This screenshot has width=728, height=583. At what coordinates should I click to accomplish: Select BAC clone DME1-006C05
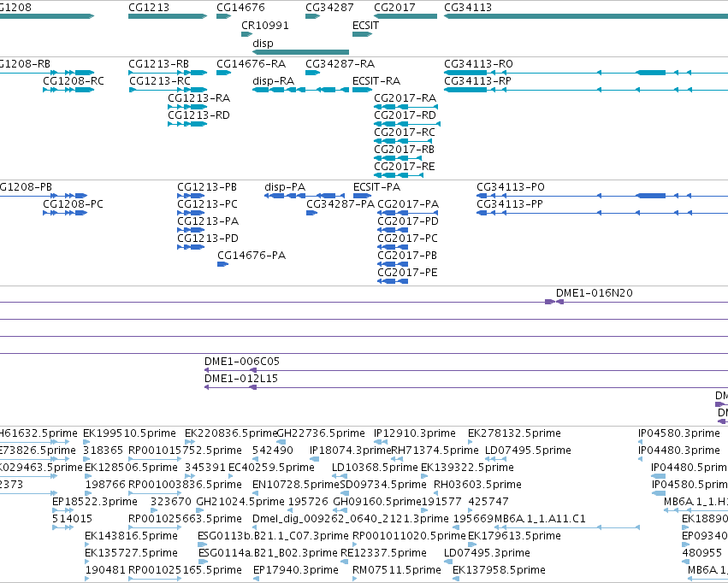coord(242,362)
